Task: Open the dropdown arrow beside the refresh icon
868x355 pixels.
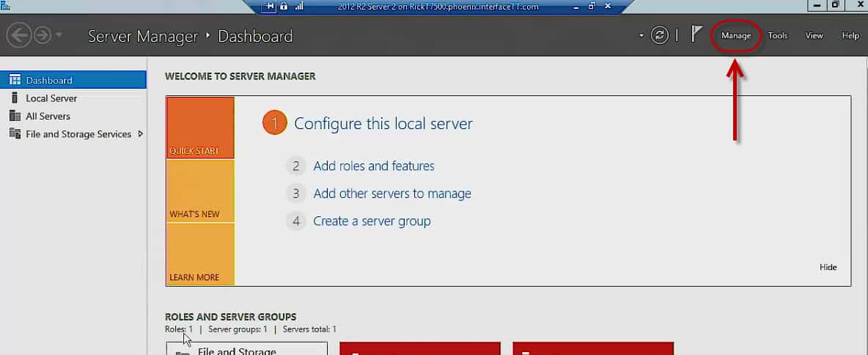Action: pyautogui.click(x=641, y=35)
